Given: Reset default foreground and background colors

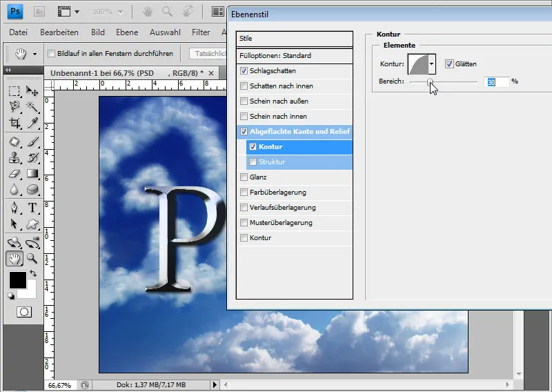Looking at the screenshot, I should (x=11, y=296).
